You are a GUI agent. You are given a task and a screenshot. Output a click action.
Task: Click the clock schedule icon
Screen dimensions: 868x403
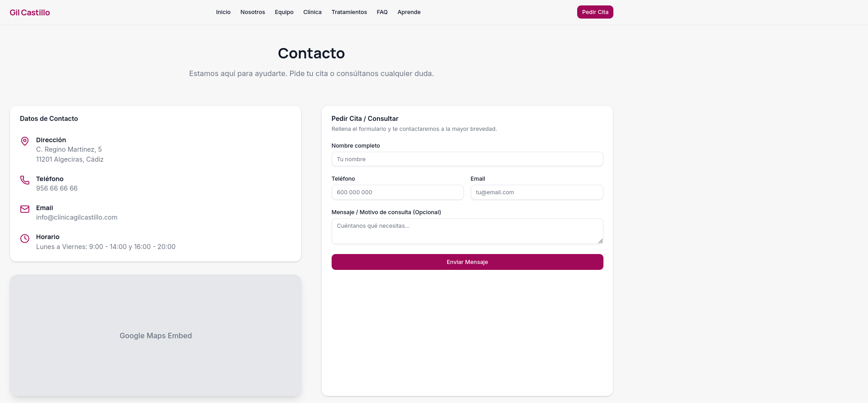[25, 238]
